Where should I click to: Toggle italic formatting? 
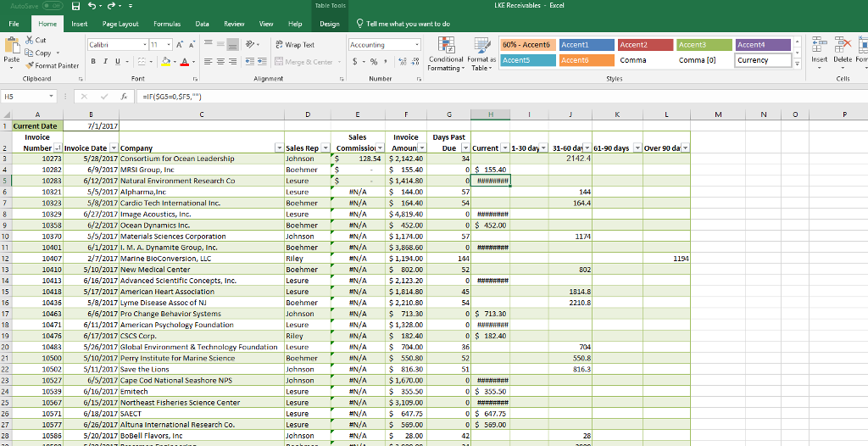pos(105,62)
